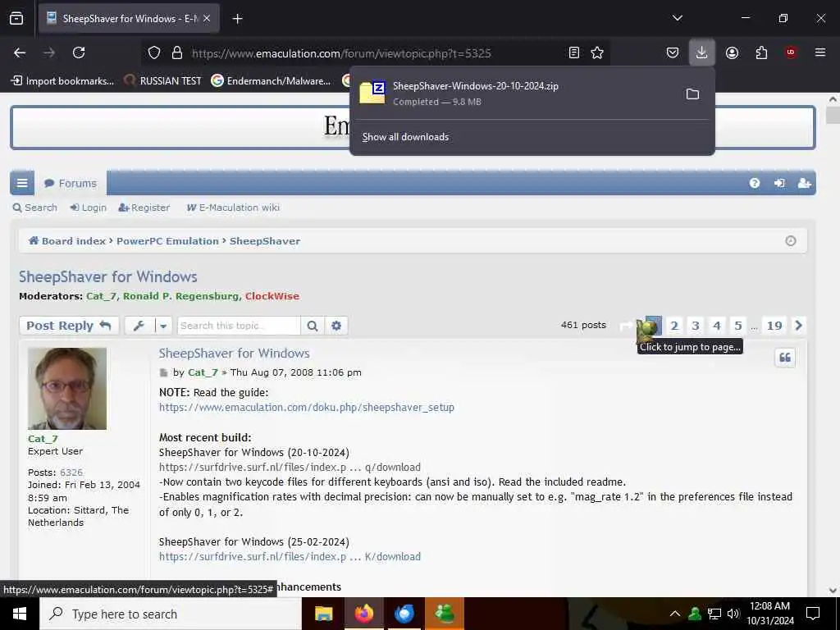The height and width of the screenshot is (630, 840).
Task: Open SheepShaver for Windows topic title
Action: click(107, 277)
